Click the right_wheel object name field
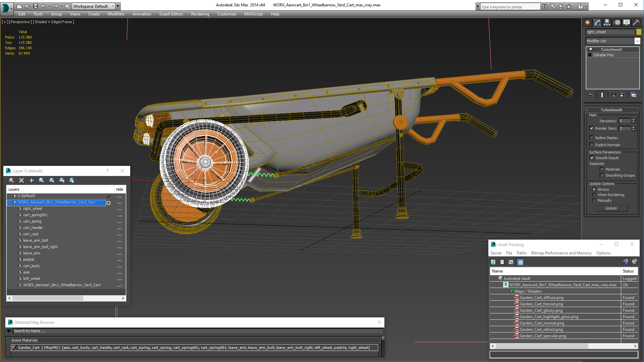The width and height of the screenshot is (644, 362). 610,32
